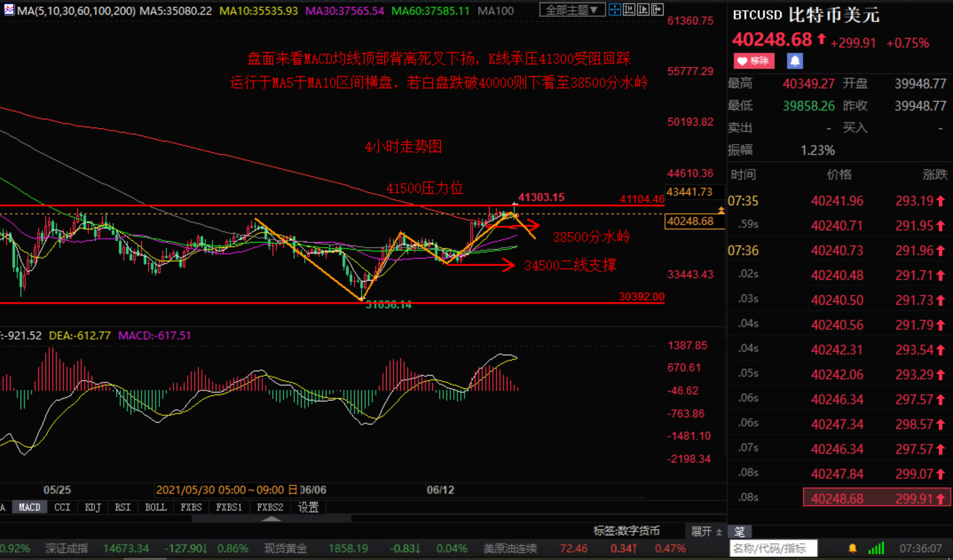Click the 05/25 date marker on time axis
Viewport: 953px width, 560px height.
pyautogui.click(x=57, y=490)
